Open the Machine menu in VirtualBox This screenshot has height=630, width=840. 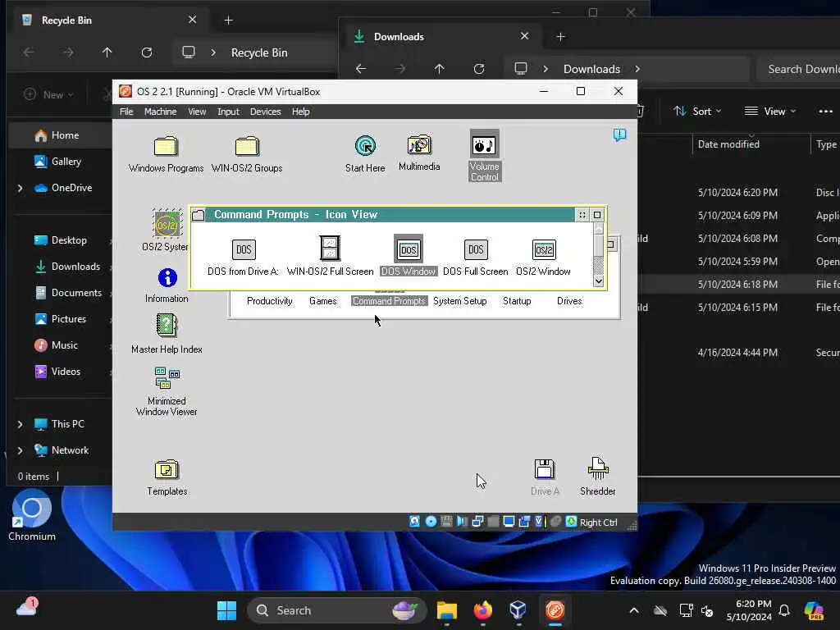pyautogui.click(x=160, y=112)
